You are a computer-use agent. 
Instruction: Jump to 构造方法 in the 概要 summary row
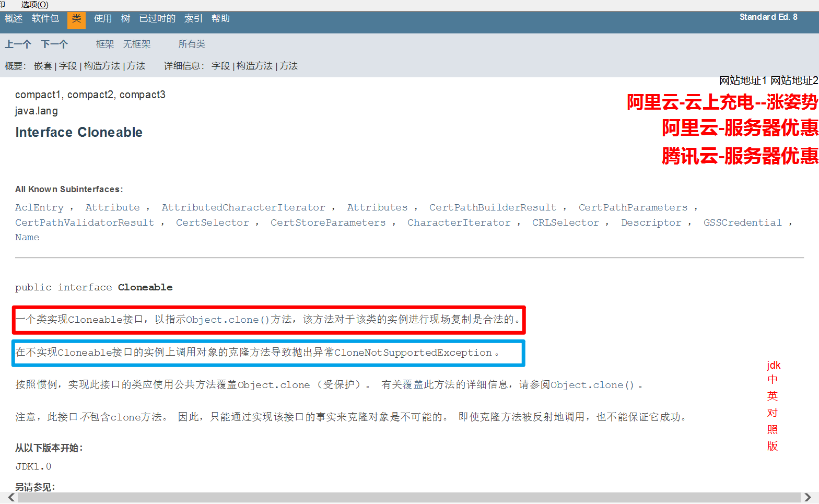click(x=102, y=66)
